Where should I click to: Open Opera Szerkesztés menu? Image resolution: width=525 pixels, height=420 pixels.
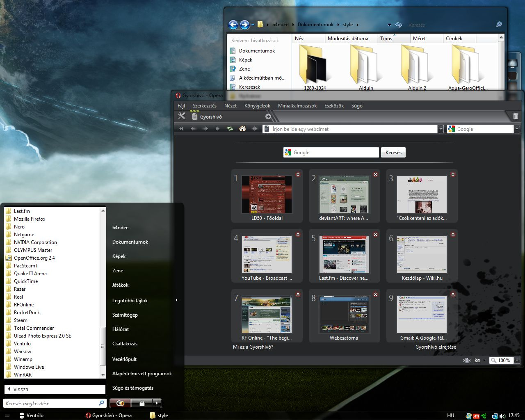[205, 106]
